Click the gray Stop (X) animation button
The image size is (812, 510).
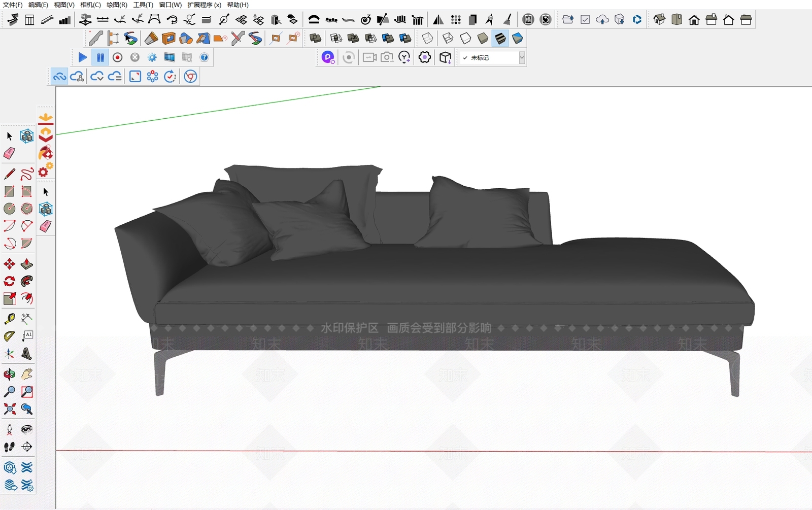tap(134, 57)
